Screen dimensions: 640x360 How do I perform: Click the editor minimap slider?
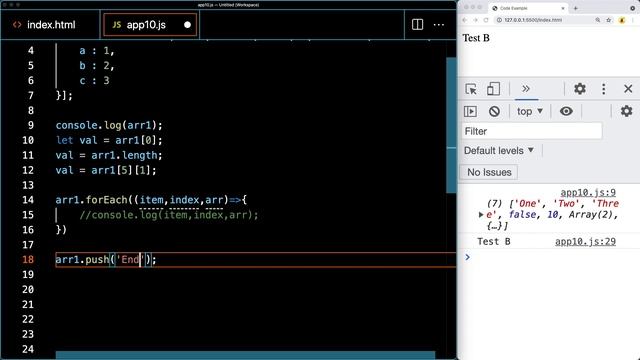(x=451, y=125)
